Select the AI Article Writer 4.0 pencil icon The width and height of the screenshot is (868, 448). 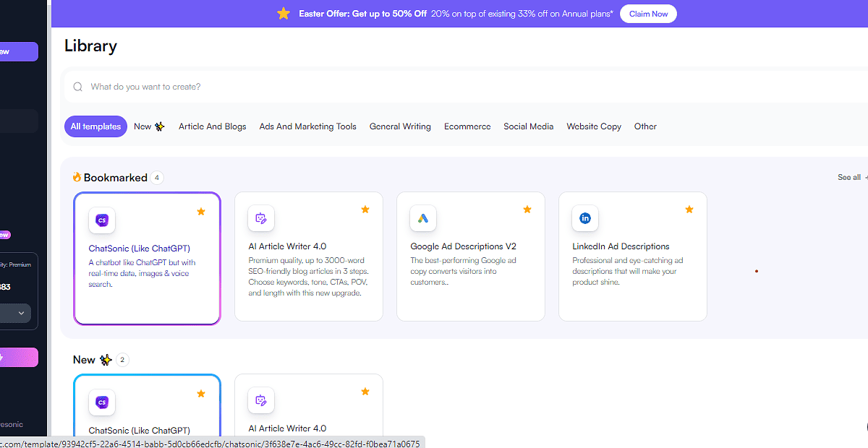pyautogui.click(x=261, y=217)
